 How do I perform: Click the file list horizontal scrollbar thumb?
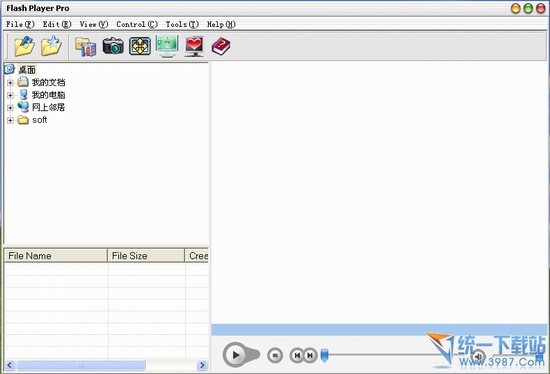coord(81,365)
